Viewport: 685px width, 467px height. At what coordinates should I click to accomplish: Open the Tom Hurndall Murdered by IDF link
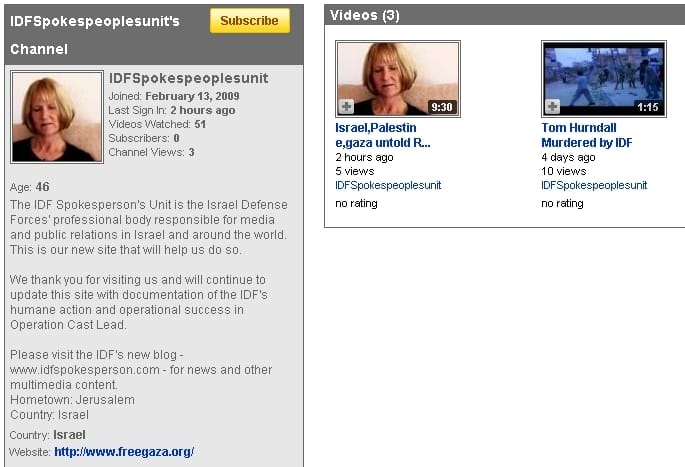pos(587,135)
